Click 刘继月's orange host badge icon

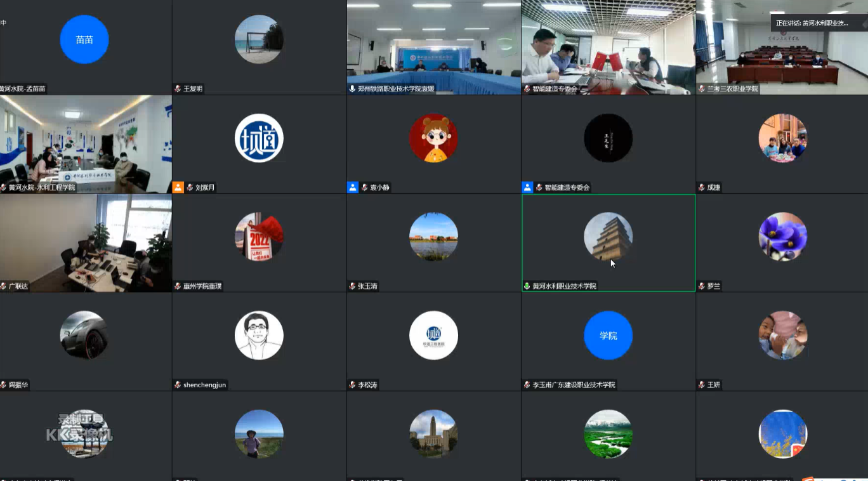click(x=178, y=187)
